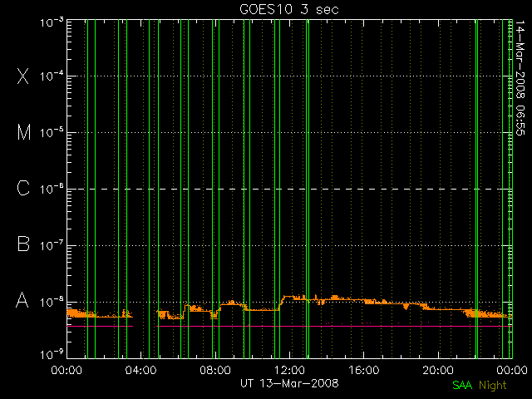
Task: Click the A flare class label
Action: (22, 300)
